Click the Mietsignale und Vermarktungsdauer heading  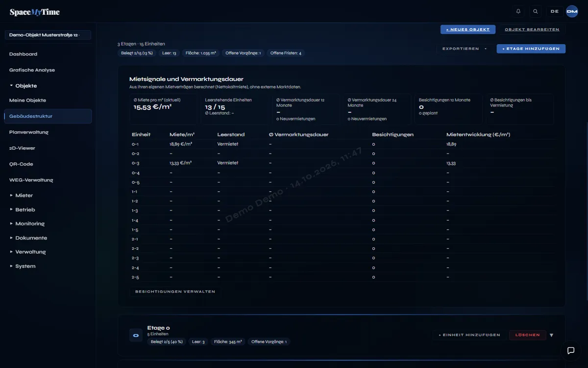click(186, 79)
